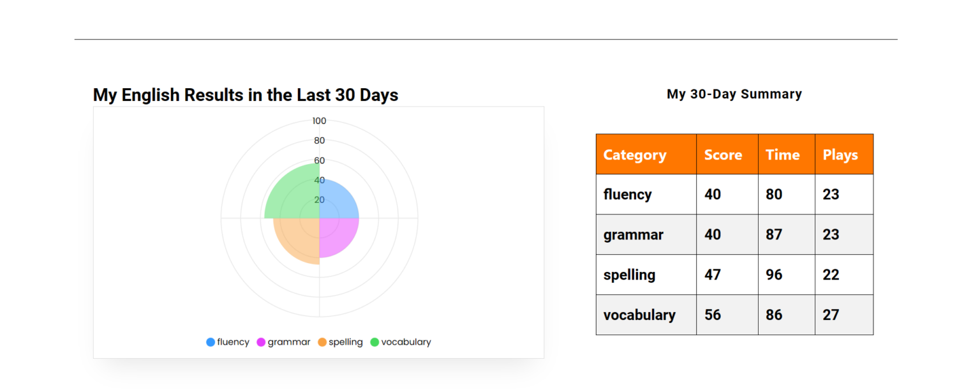Toggle the grammar legend label
This screenshot has width=980, height=392.
point(288,342)
